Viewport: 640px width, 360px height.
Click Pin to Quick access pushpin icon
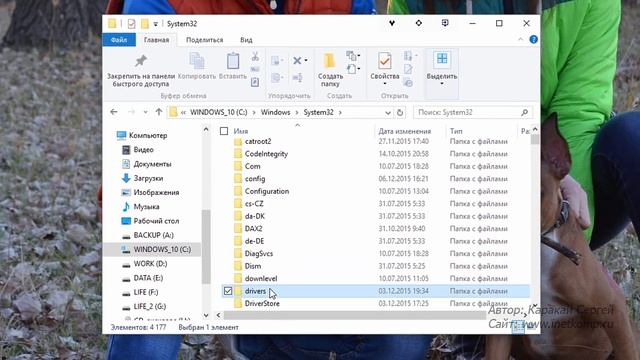[x=141, y=61]
